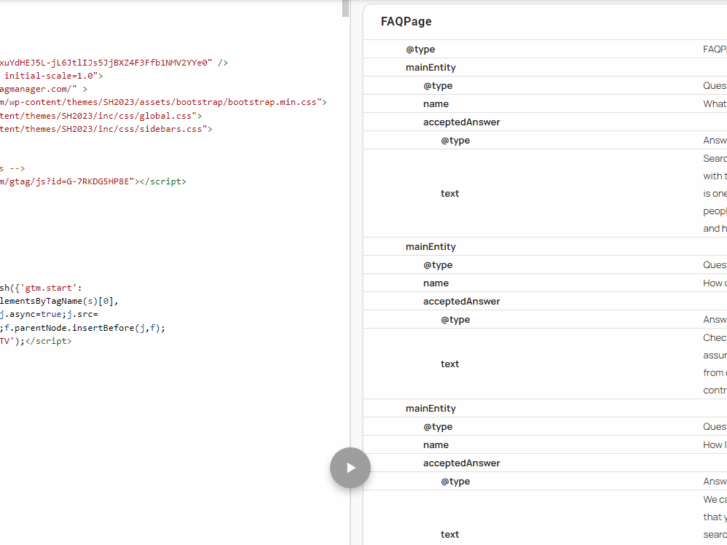This screenshot has height=545, width=727.
Task: Click acceptedAnswer row below the 'What' name row
Action: (x=545, y=122)
